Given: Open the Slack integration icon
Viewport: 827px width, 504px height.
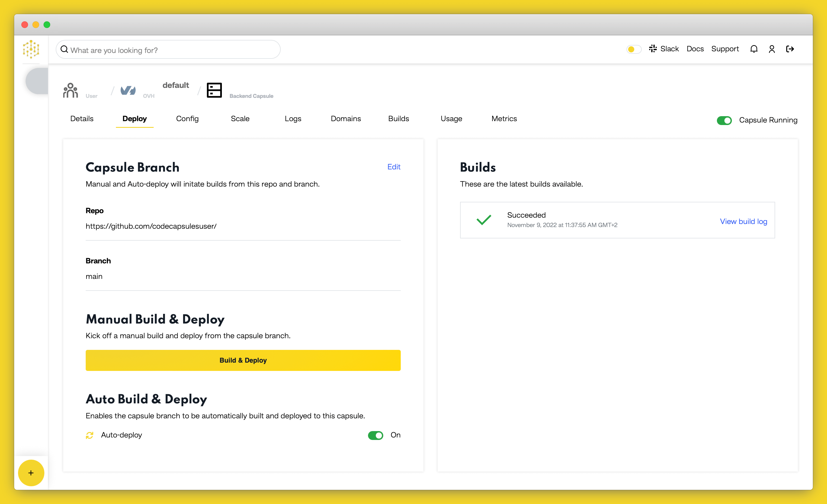Looking at the screenshot, I should (653, 49).
